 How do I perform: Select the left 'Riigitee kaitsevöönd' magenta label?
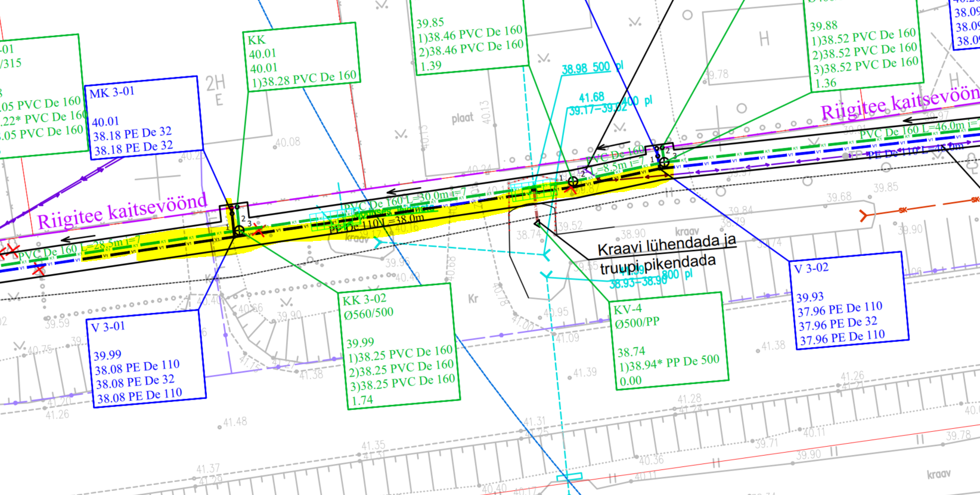122,211
